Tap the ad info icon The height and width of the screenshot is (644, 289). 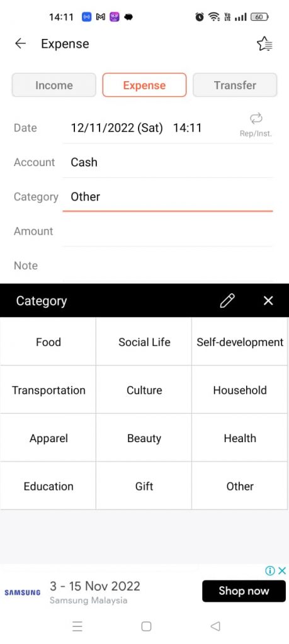point(269,570)
